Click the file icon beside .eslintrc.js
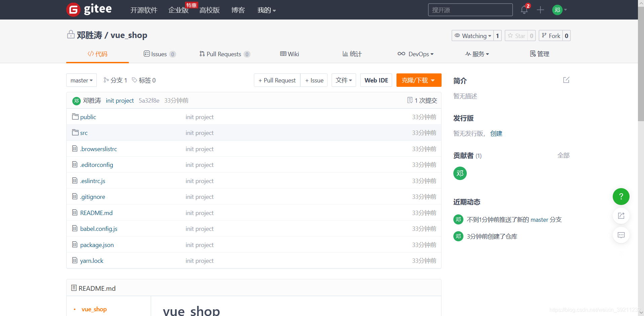The width and height of the screenshot is (644, 316). click(x=75, y=181)
